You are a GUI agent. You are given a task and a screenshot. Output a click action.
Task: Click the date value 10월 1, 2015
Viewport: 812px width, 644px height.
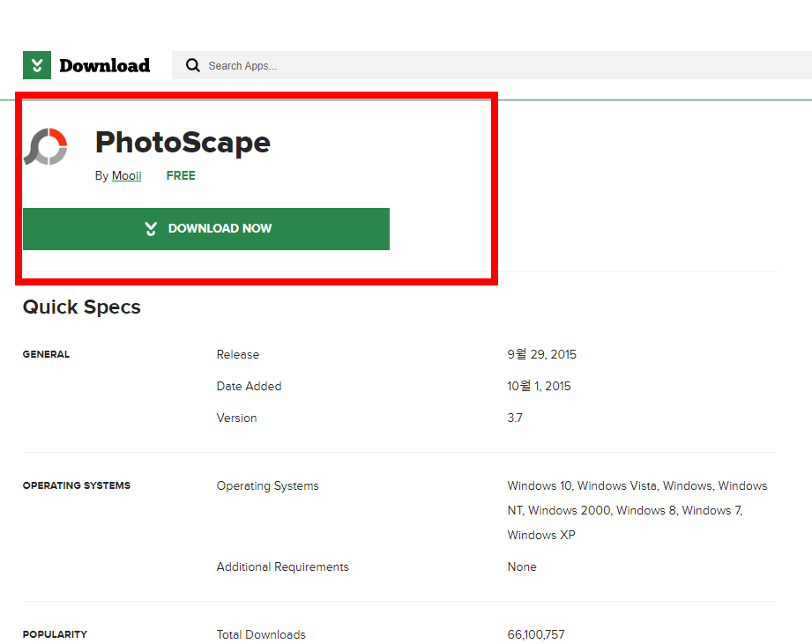(x=539, y=386)
